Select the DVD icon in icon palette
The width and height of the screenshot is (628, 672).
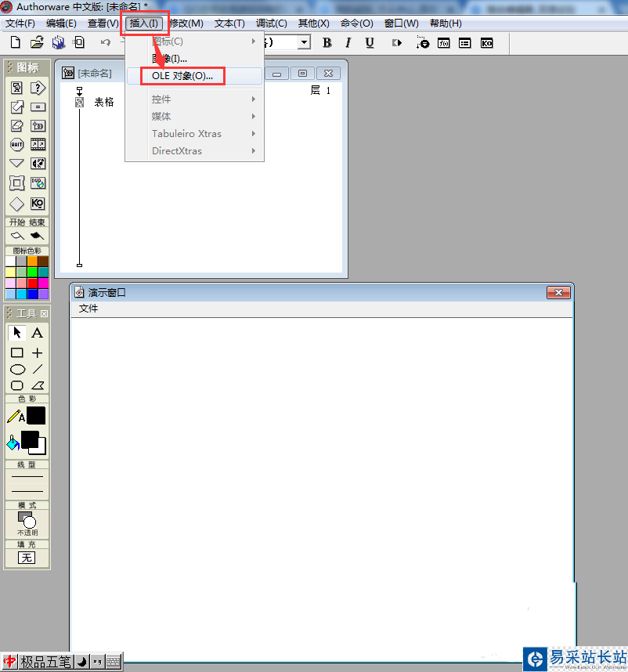pyautogui.click(x=38, y=183)
